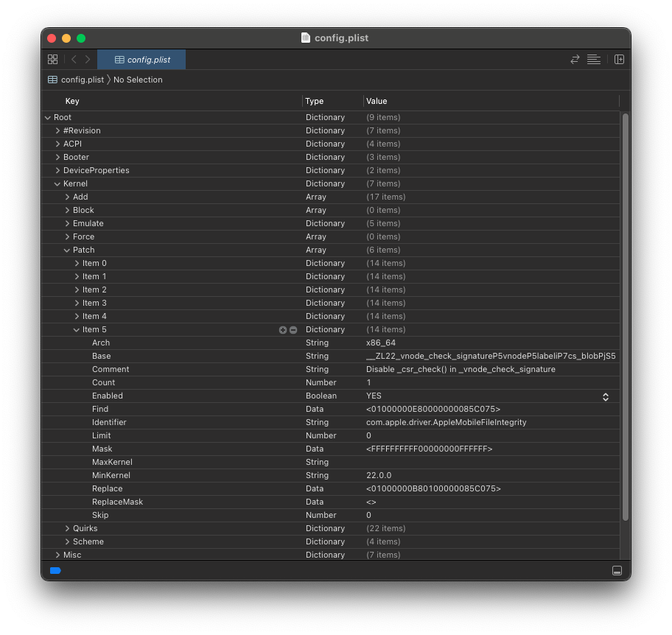This screenshot has width=672, height=635.
Task: Collapse the Patch array
Action: (x=67, y=250)
